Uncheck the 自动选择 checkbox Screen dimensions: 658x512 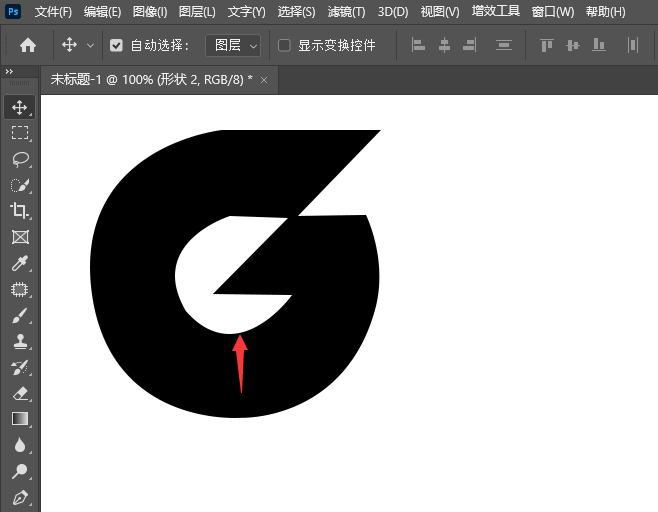pos(116,45)
